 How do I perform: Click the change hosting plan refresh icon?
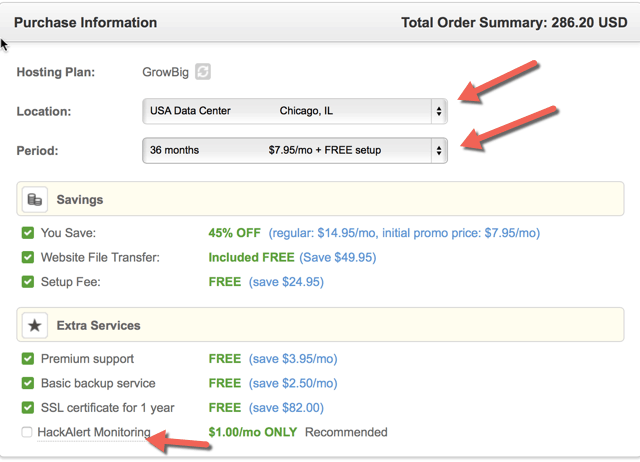click(x=203, y=72)
